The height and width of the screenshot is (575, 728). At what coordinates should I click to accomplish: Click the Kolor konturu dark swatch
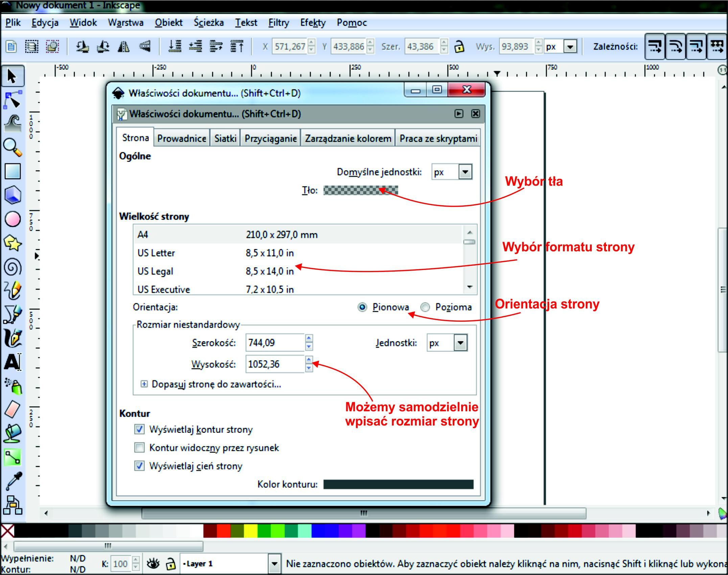[x=398, y=484]
